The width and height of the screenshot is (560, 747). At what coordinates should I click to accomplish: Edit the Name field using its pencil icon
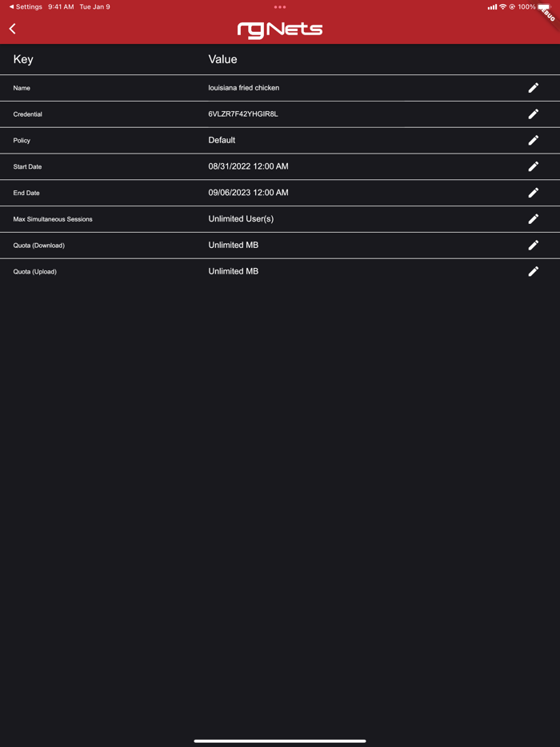[533, 88]
